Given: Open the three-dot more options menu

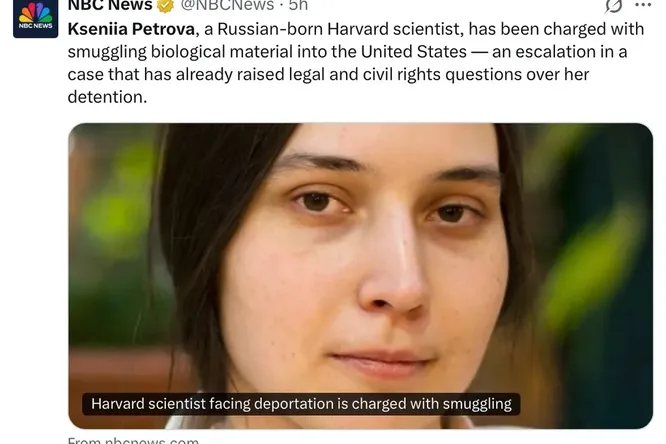Looking at the screenshot, I should click(x=643, y=5).
